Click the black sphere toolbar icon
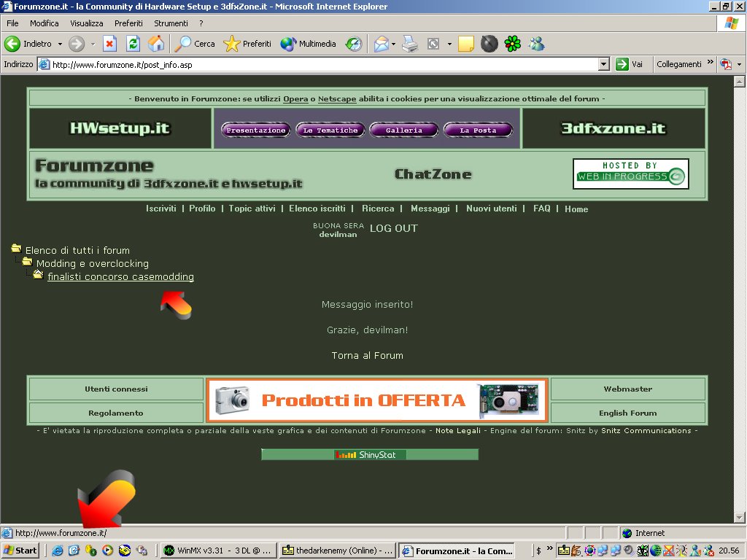 click(x=489, y=44)
